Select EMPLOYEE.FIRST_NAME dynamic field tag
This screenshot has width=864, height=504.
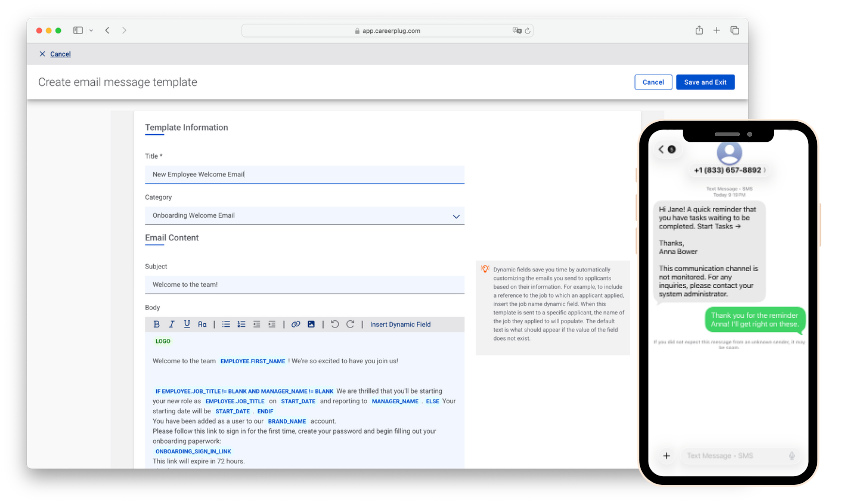[252, 361]
